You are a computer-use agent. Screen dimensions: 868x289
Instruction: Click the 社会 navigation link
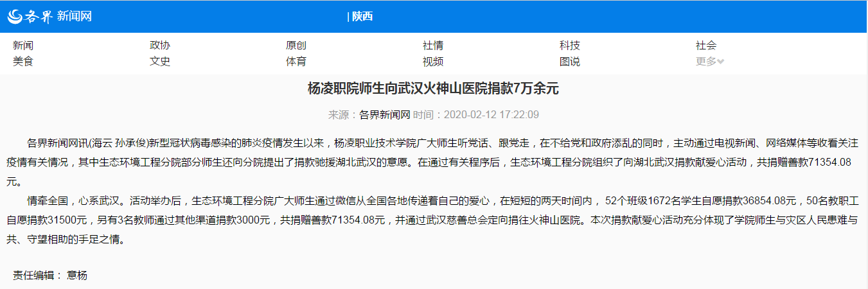(706, 46)
